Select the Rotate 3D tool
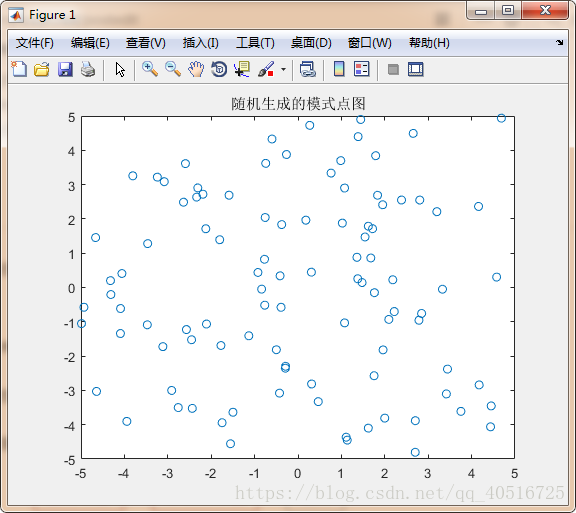Viewport: 576px width, 513px height. coord(219,69)
